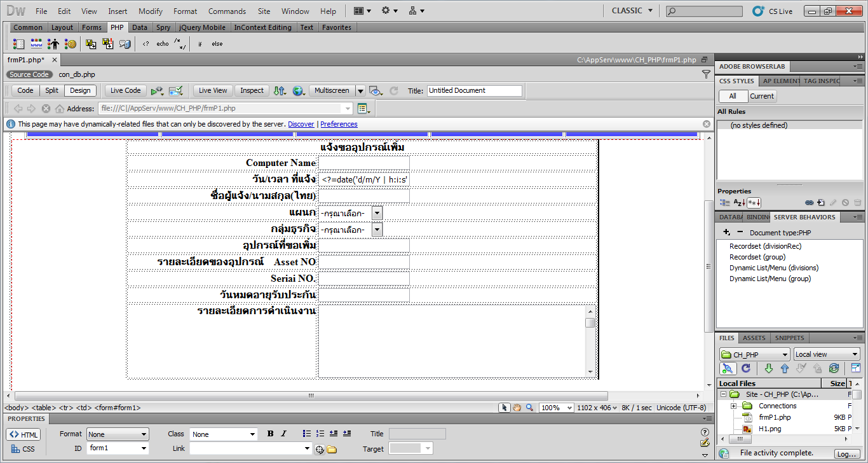Open CH_PHP site dropdown
The width and height of the screenshot is (868, 463).
[755, 354]
